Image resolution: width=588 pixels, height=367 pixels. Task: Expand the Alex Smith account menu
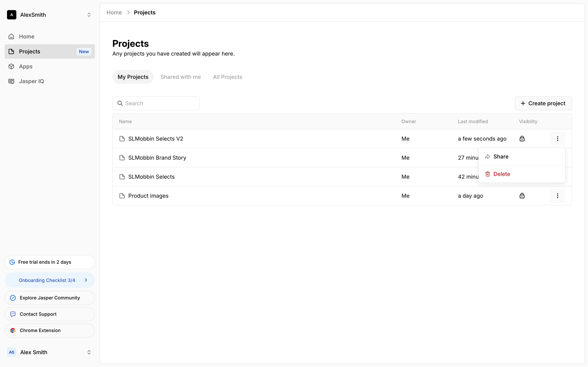tap(89, 352)
